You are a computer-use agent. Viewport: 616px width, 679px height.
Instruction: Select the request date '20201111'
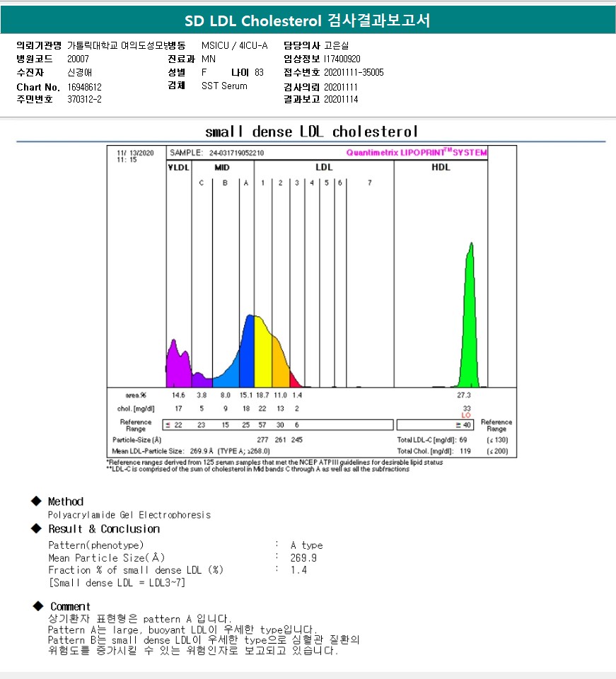(341, 87)
